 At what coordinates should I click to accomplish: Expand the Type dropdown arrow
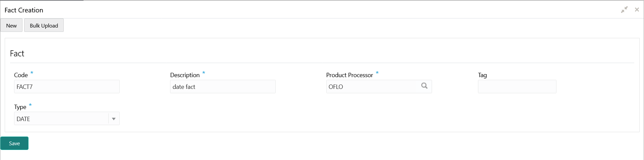(114, 119)
